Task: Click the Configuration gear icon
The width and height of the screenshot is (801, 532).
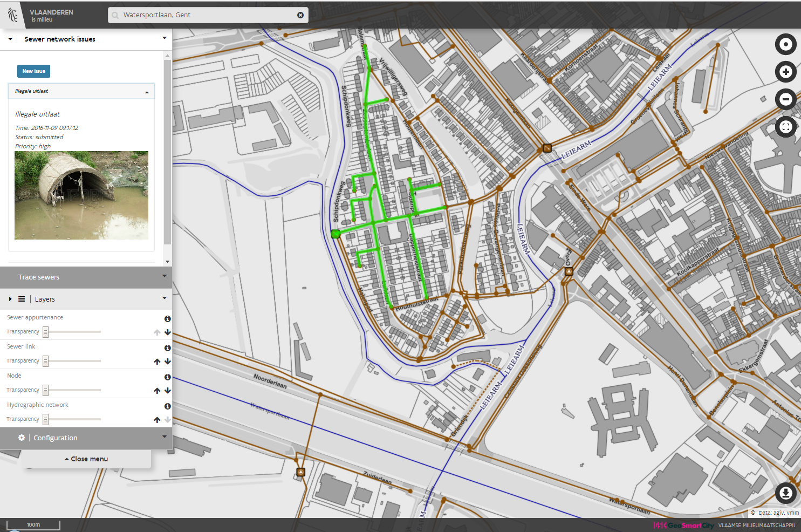Action: [22, 438]
